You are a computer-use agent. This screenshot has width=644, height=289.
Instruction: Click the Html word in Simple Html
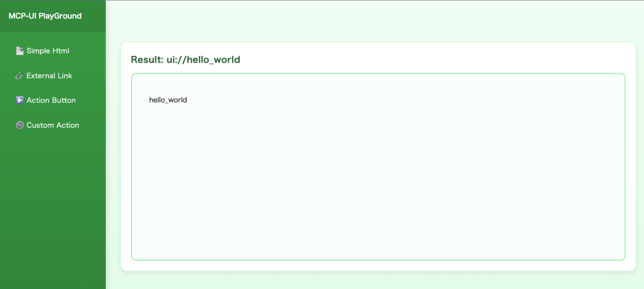[x=60, y=51]
